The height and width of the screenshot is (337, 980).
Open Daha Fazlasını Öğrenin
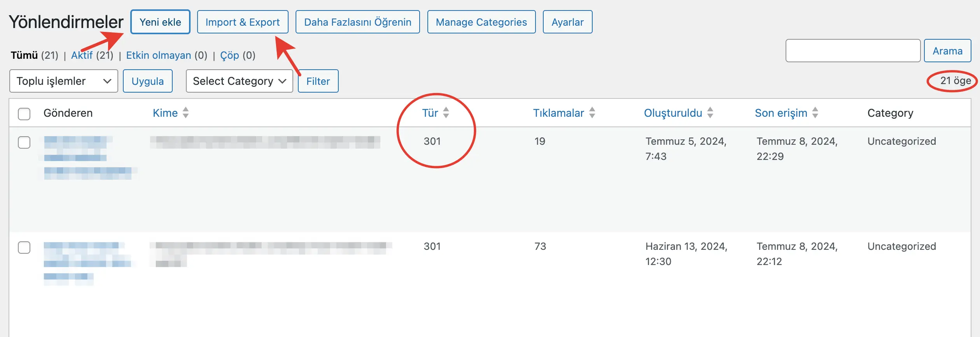[357, 22]
